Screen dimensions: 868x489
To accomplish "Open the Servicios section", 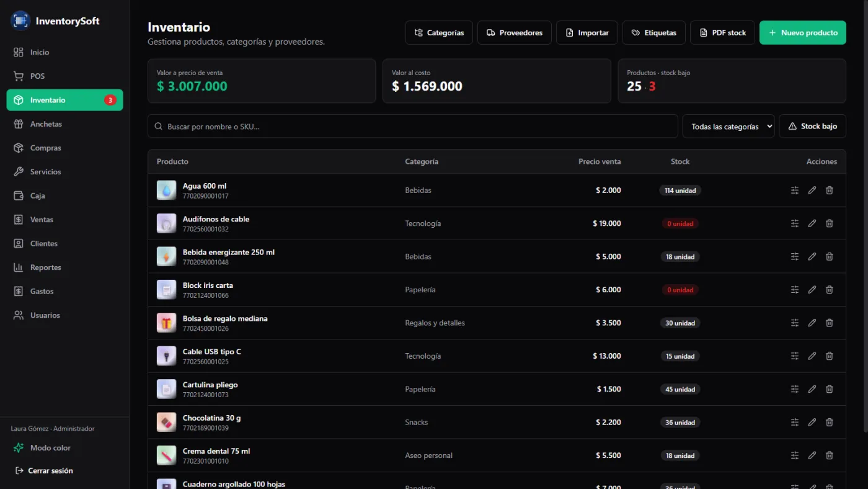I will pos(64,172).
